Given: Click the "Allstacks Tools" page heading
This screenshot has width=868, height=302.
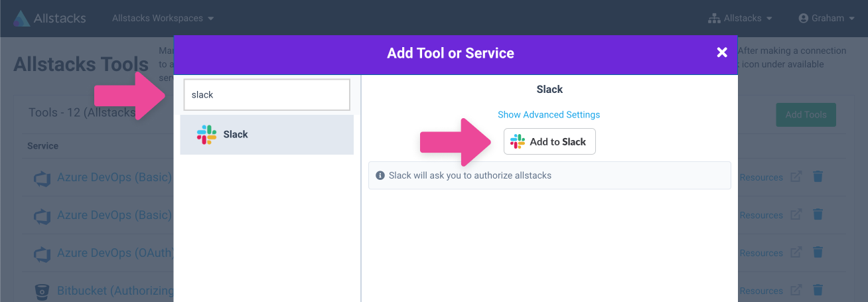Looking at the screenshot, I should 81,64.
